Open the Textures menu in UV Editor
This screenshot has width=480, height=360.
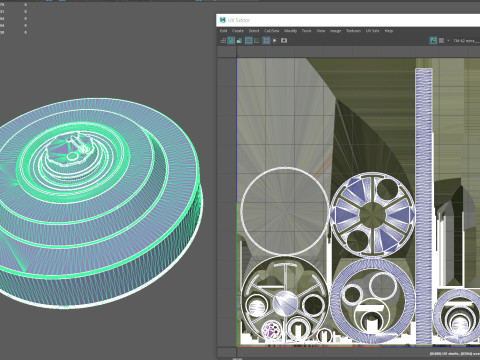pyautogui.click(x=353, y=31)
